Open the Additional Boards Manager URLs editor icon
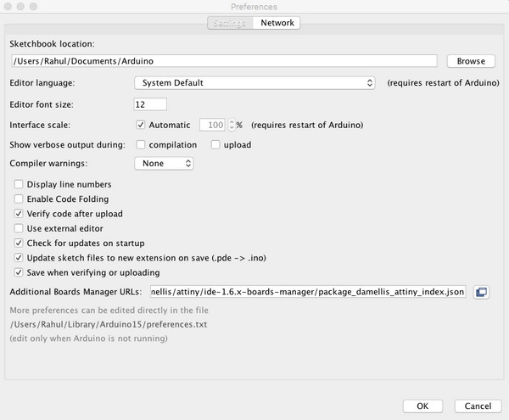The image size is (509, 420). point(481,292)
